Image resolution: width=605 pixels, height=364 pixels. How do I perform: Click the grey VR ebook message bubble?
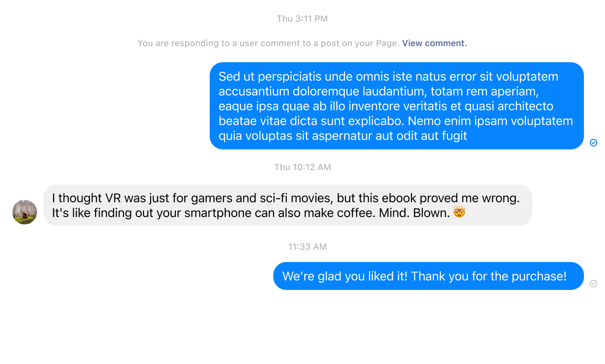coord(288,205)
